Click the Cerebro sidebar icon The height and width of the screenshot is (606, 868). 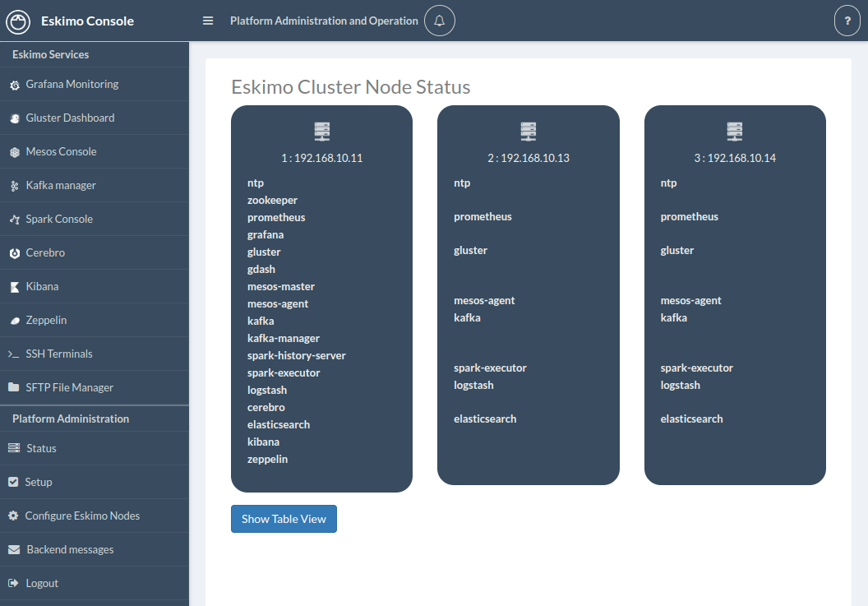[x=14, y=253]
